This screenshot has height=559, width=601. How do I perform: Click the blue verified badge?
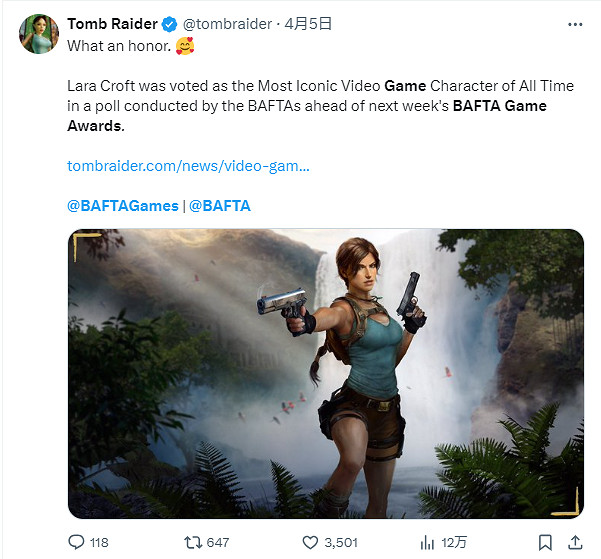(168, 24)
